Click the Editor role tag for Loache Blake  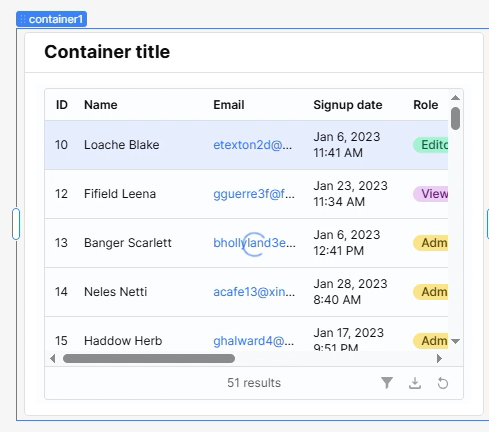pyautogui.click(x=431, y=145)
